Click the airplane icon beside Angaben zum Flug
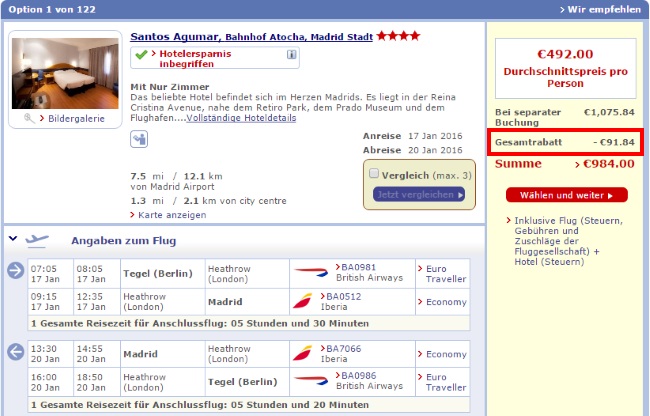 point(37,240)
